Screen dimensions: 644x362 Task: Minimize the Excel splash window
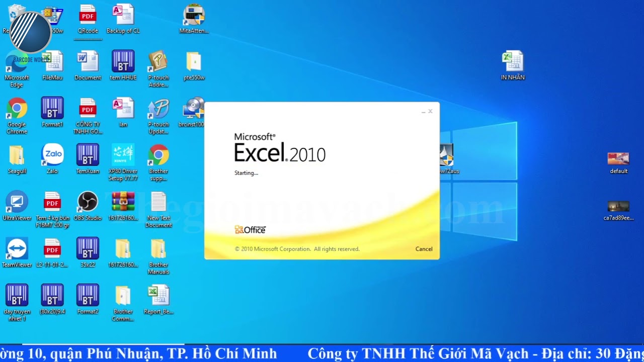pos(424,112)
